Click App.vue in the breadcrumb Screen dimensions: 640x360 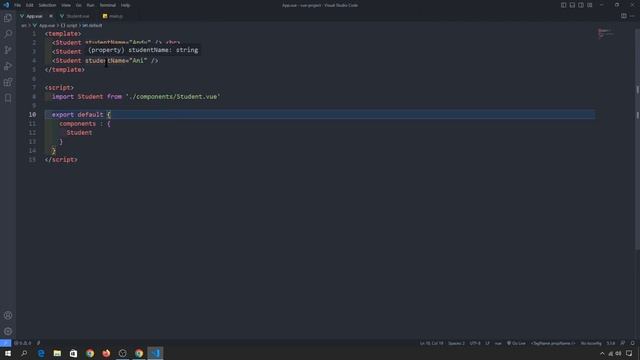(47, 25)
